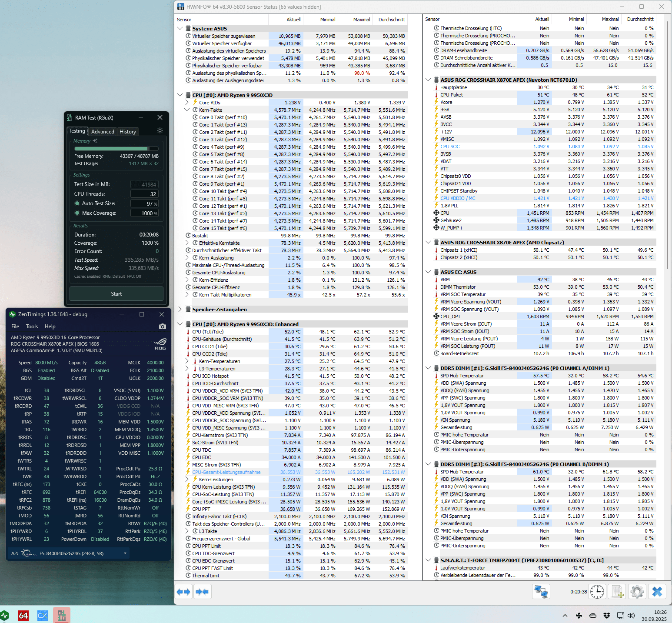Collapse the S.M.A.R.T.: T-FORCE drive group
This screenshot has width=672, height=623.
pos(428,560)
